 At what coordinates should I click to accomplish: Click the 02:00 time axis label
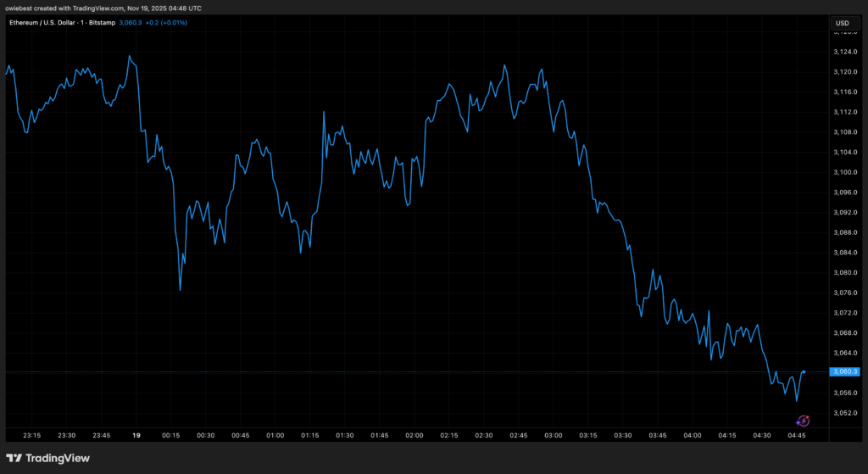[x=414, y=435]
